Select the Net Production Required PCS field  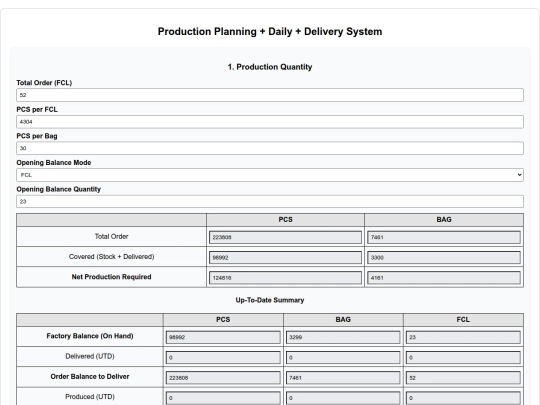285,278
